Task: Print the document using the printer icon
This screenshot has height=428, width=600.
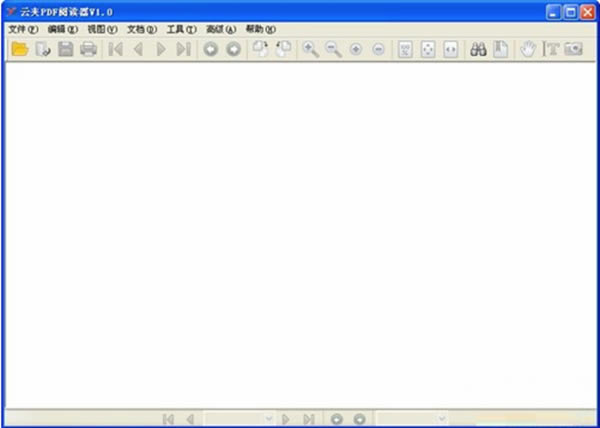Action: (88, 49)
